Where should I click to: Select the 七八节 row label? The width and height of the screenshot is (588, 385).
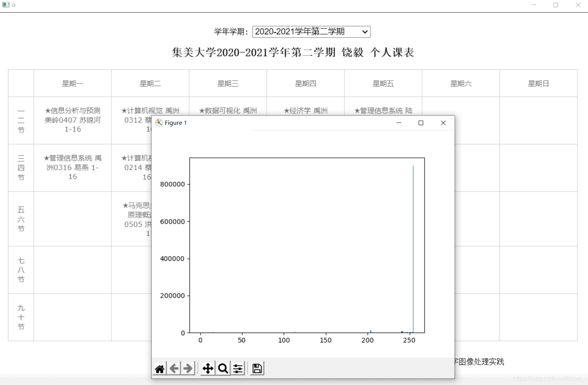pos(21,270)
